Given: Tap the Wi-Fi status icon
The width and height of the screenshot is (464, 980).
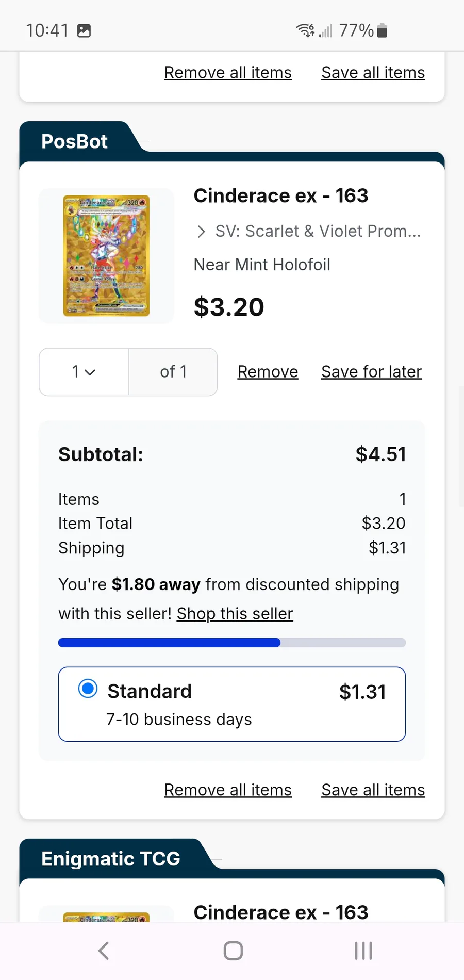Looking at the screenshot, I should pos(305,30).
